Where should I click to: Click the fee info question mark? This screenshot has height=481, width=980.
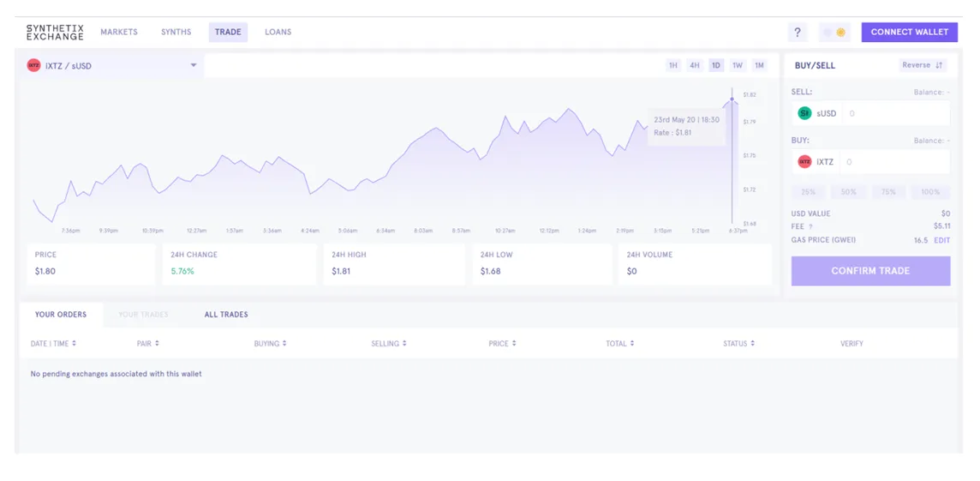[x=810, y=227]
